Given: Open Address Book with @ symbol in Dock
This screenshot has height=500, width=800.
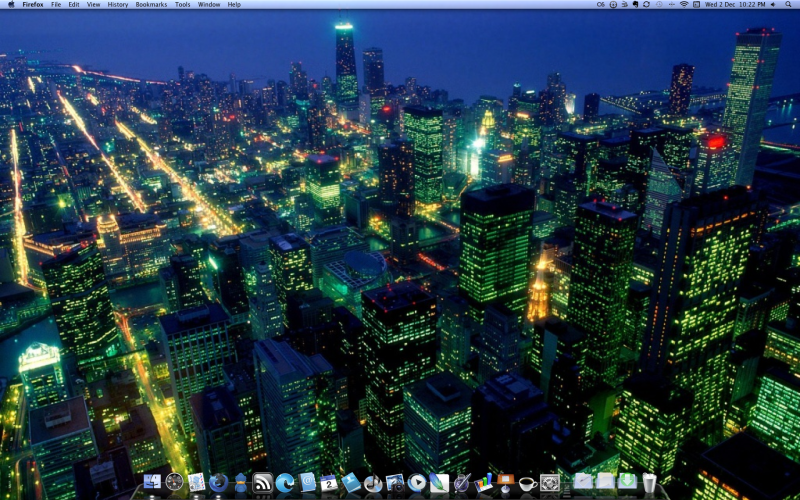Looking at the screenshot, I should (307, 482).
